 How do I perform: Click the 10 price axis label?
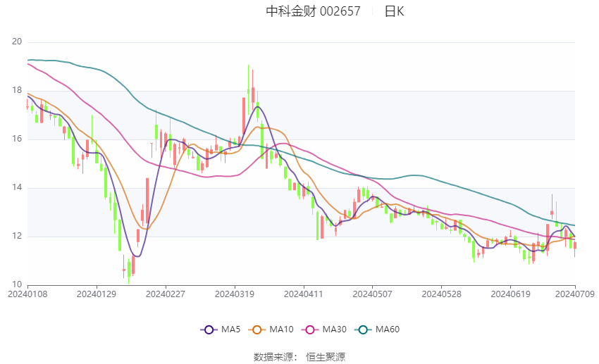tap(17, 284)
